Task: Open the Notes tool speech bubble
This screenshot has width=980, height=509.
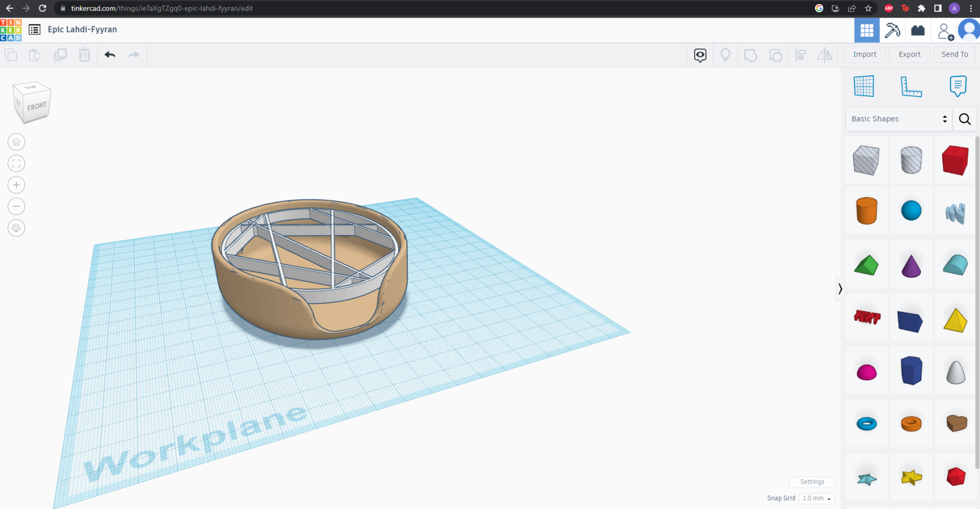Action: click(701, 55)
